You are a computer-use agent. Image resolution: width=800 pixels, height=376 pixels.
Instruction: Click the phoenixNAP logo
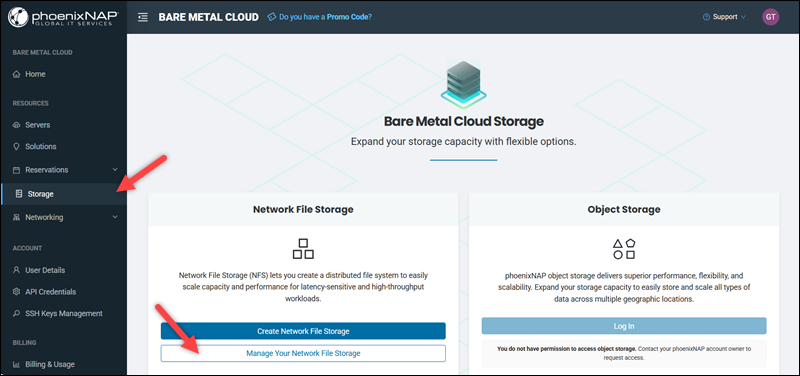(63, 17)
